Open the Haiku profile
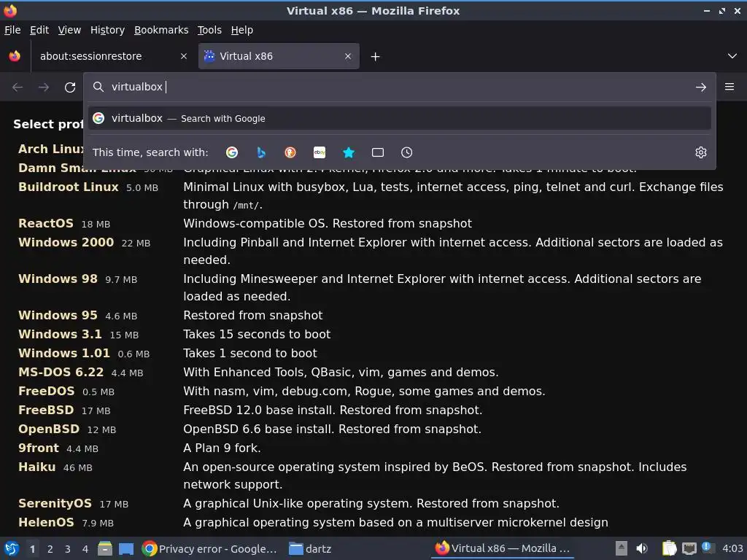This screenshot has height=560, width=747. [36, 467]
